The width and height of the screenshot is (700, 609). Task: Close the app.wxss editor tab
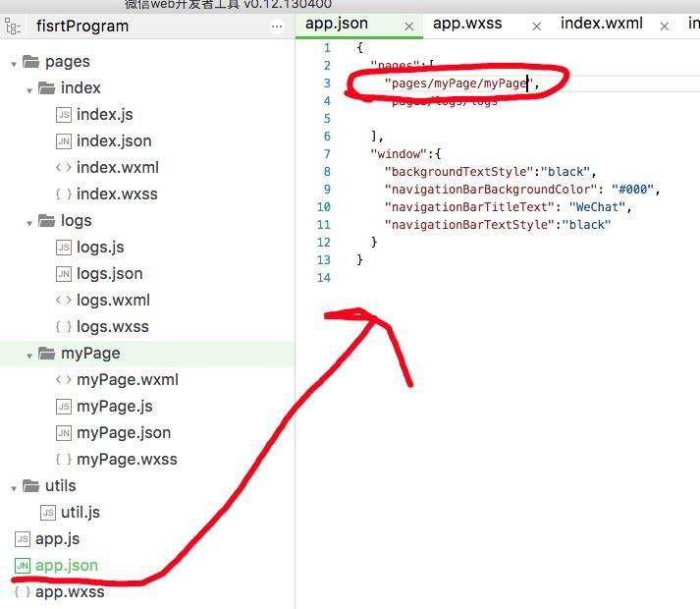click(x=536, y=27)
